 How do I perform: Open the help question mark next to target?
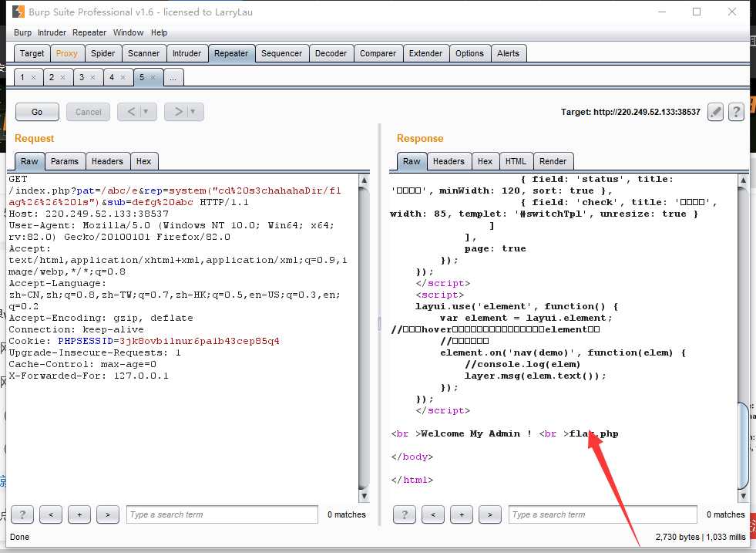(x=736, y=112)
